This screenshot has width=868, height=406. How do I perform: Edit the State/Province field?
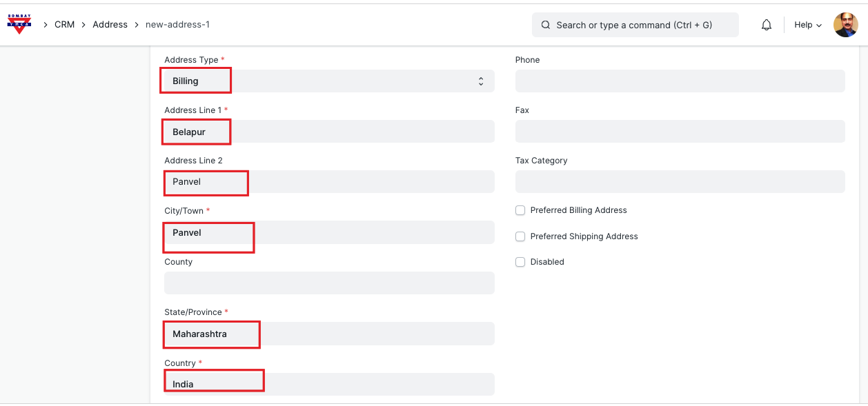point(329,334)
